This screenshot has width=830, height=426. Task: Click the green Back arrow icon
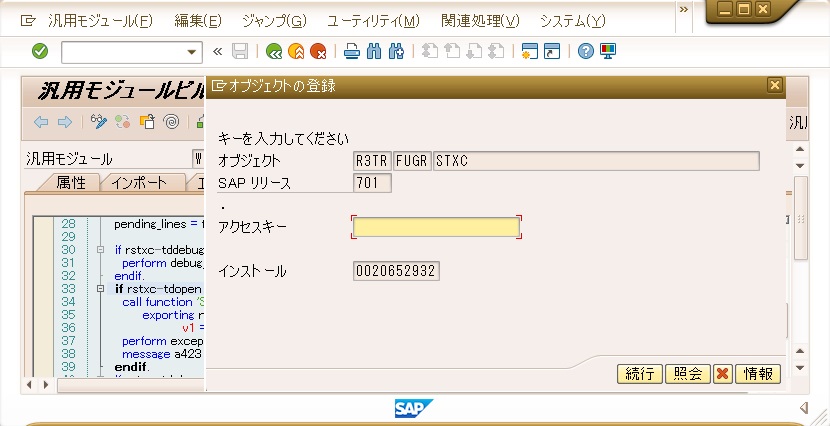[x=273, y=51]
